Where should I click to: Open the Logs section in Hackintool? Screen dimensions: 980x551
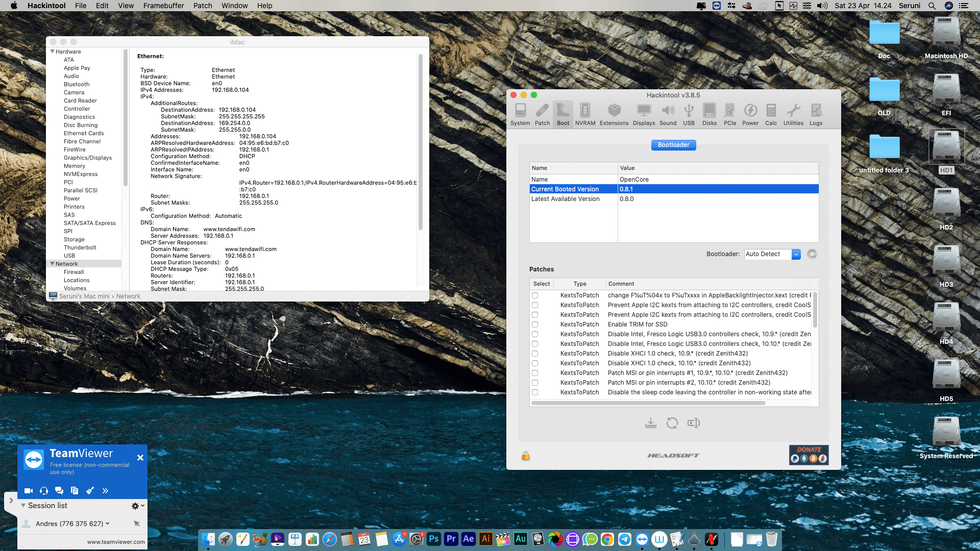[x=816, y=114]
